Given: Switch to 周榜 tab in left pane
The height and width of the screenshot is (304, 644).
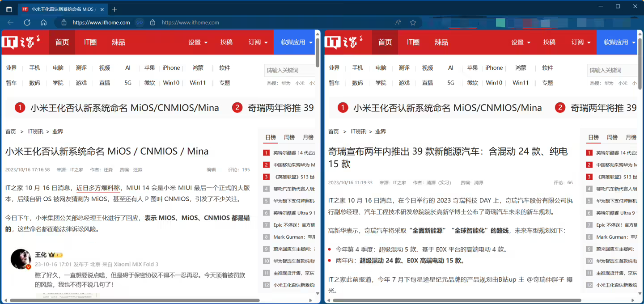Looking at the screenshot, I should (289, 137).
